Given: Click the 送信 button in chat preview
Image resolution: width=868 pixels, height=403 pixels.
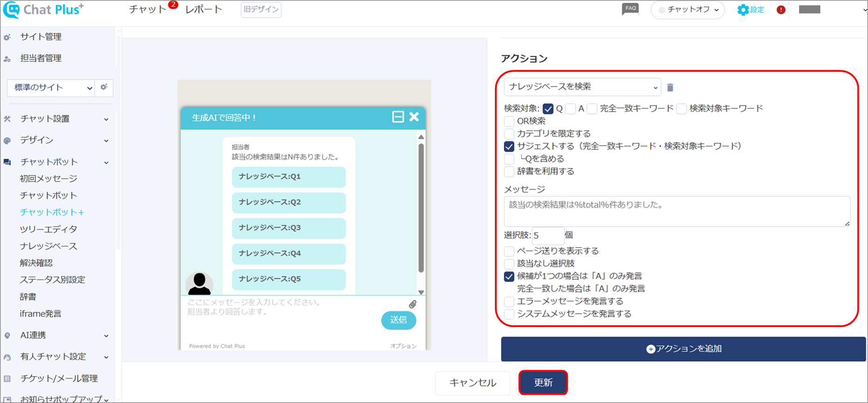Looking at the screenshot, I should [x=399, y=320].
